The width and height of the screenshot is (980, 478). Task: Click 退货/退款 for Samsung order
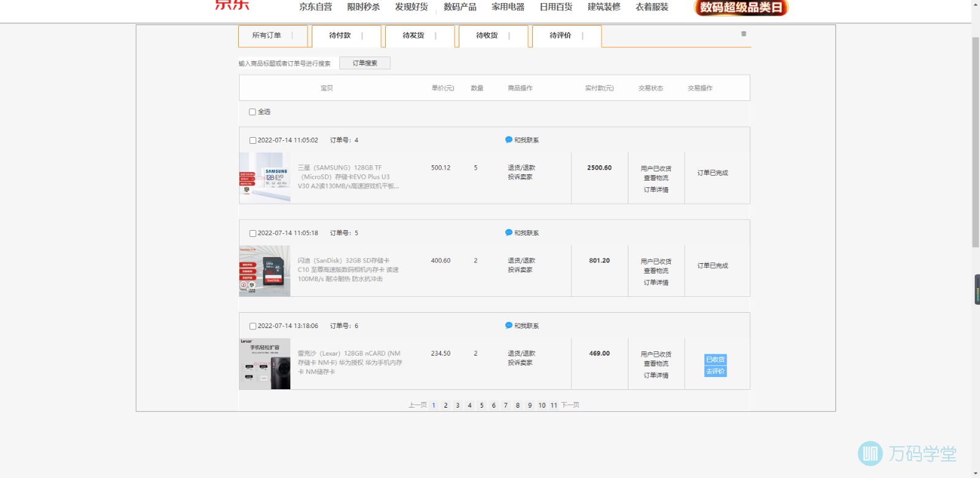(x=521, y=168)
